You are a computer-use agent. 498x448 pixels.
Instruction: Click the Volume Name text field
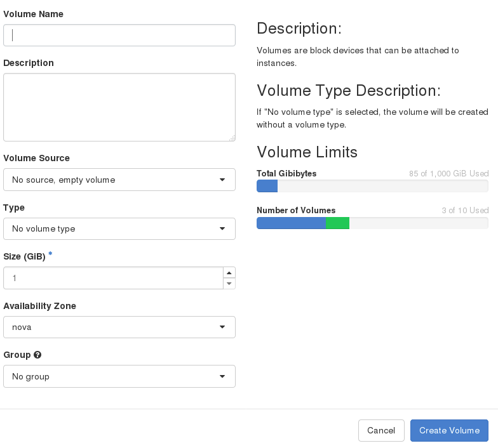tap(119, 36)
